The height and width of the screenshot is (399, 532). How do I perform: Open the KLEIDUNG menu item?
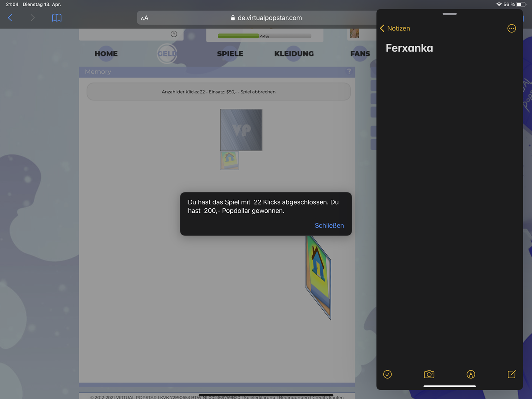[x=294, y=53]
